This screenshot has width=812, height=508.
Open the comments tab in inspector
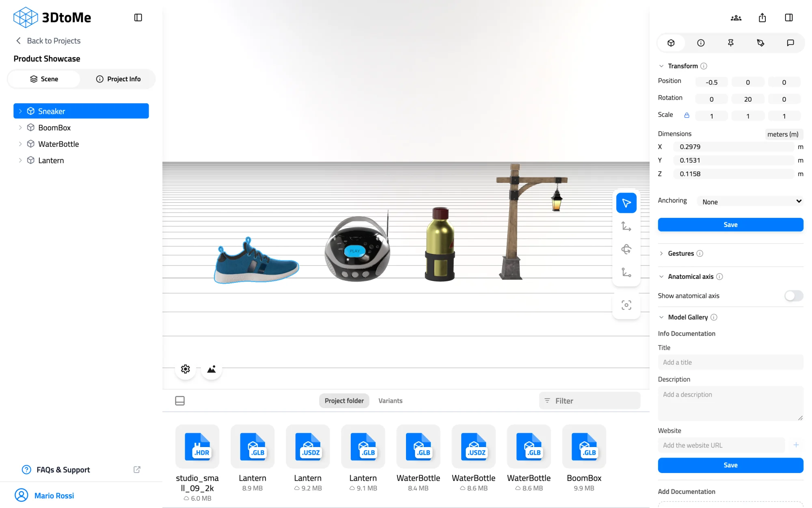[790, 43]
